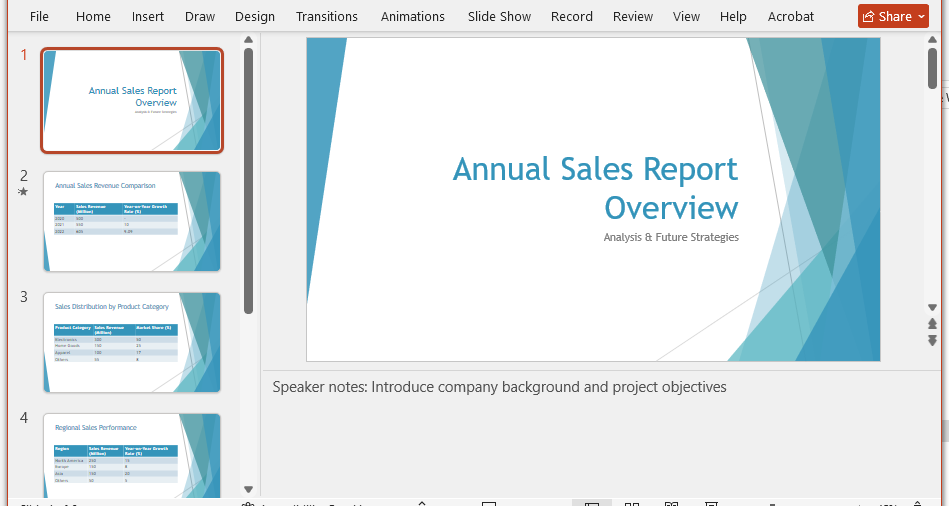Open the Share dropdown button
Viewport: 949px width, 506px height.
[893, 16]
